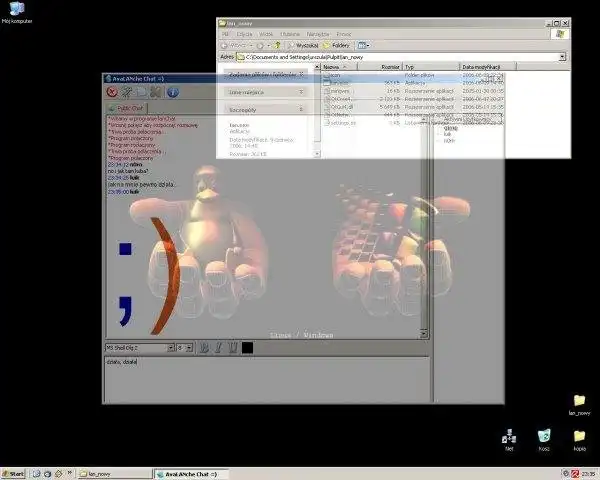Open the Views dropdown button in Explorer
This screenshot has height=480, width=600.
(363, 46)
